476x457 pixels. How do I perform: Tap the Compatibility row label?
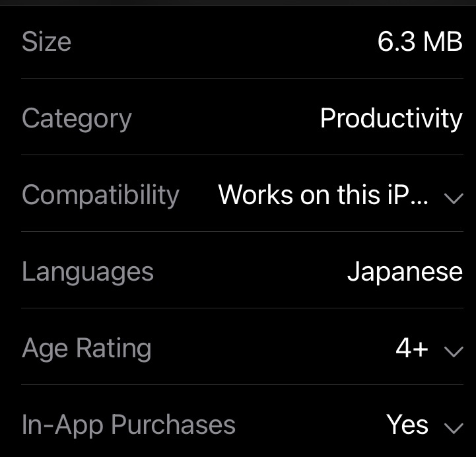pos(100,195)
